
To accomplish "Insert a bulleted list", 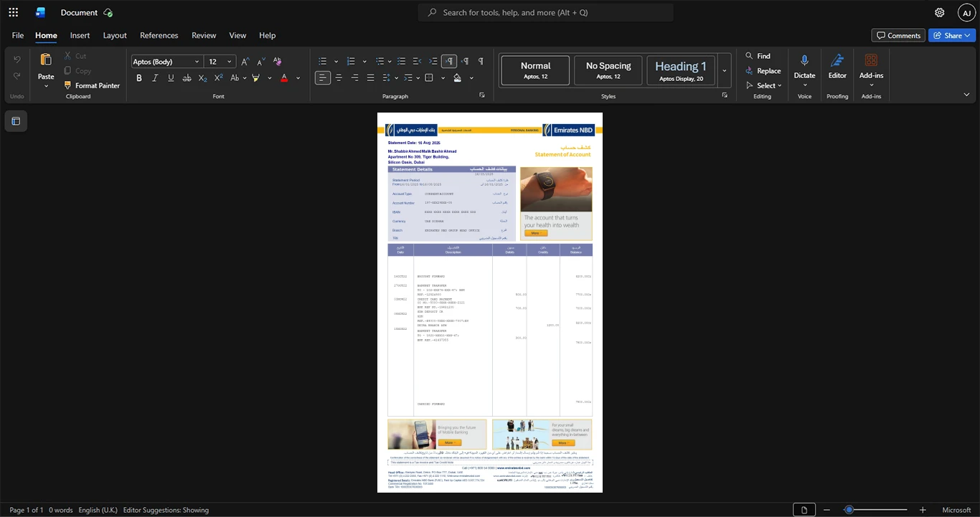I will point(323,61).
